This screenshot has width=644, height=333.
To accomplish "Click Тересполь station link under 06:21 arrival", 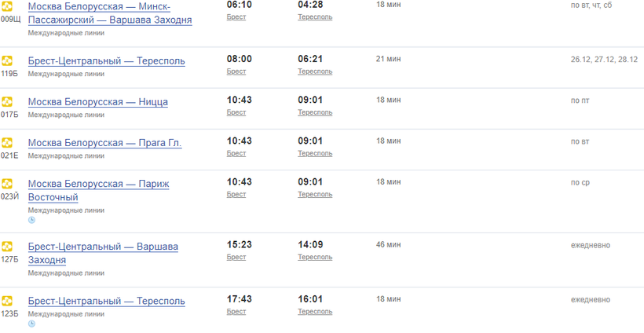I will pos(314,71).
